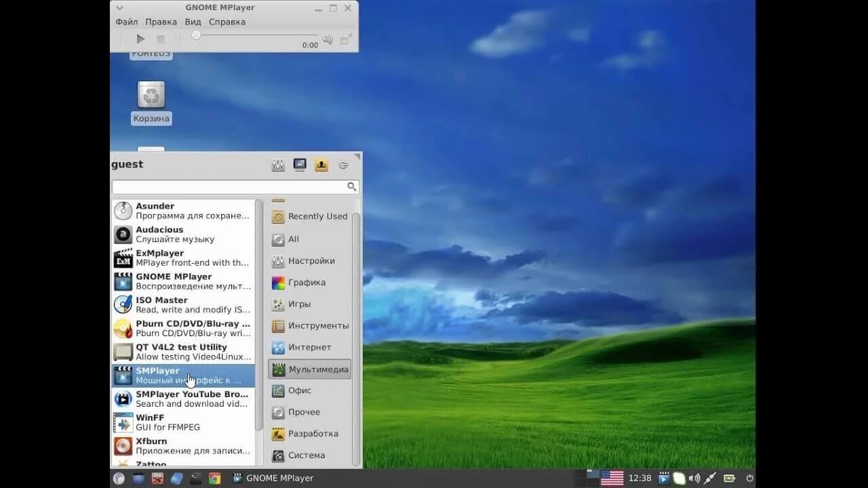Launch GNOME MPlayer entry in the menu
The width and height of the screenshot is (868, 488).
point(183,281)
